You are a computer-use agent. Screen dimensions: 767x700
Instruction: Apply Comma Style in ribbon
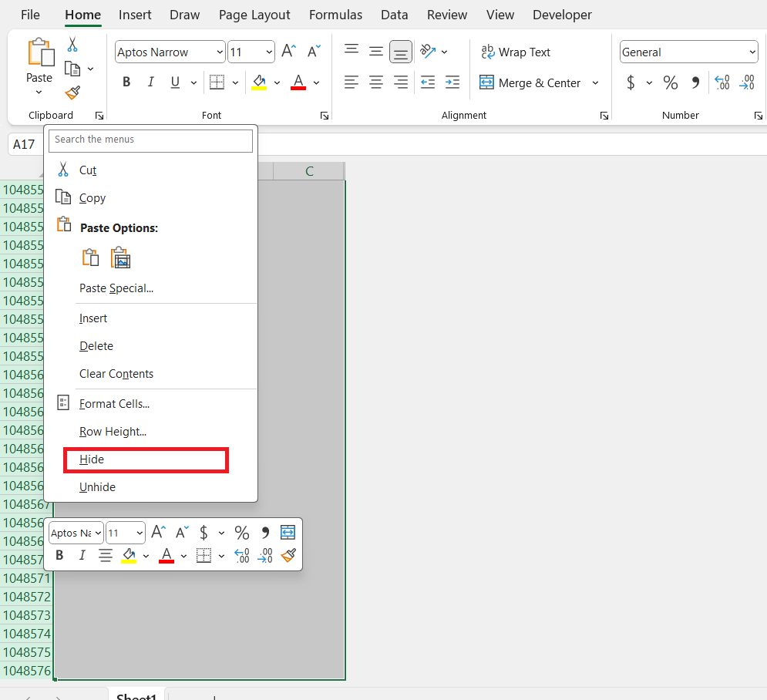tap(695, 82)
